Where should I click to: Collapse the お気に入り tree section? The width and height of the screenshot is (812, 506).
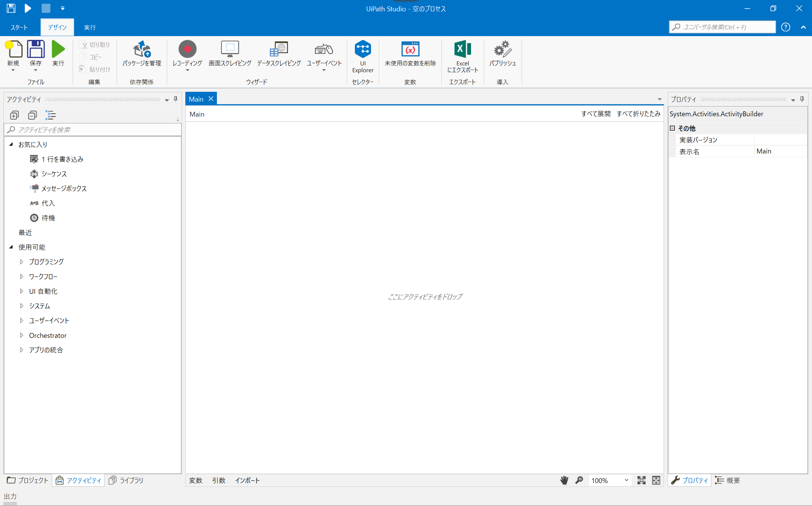tap(11, 144)
